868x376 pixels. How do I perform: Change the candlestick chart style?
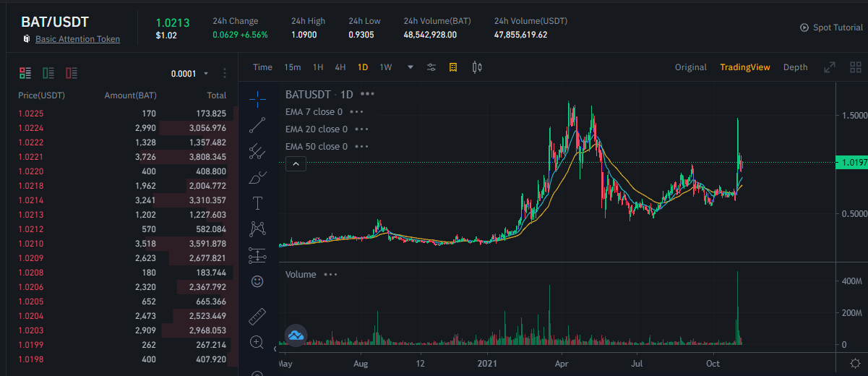pyautogui.click(x=476, y=67)
